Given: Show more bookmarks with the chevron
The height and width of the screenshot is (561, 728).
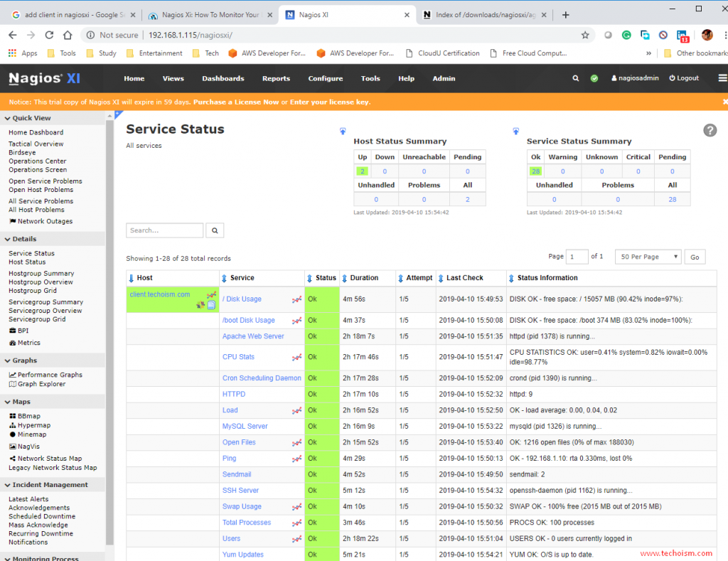Looking at the screenshot, I should [x=648, y=53].
